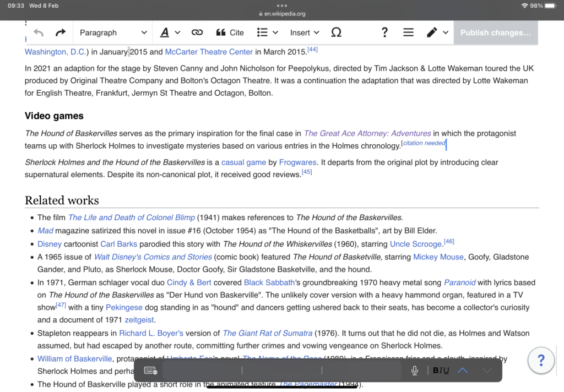Open the editor help question mark

[x=384, y=33]
